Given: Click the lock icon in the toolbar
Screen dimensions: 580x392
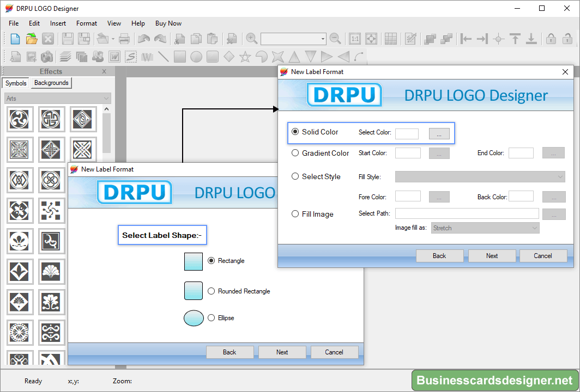Looking at the screenshot, I should [x=551, y=39].
